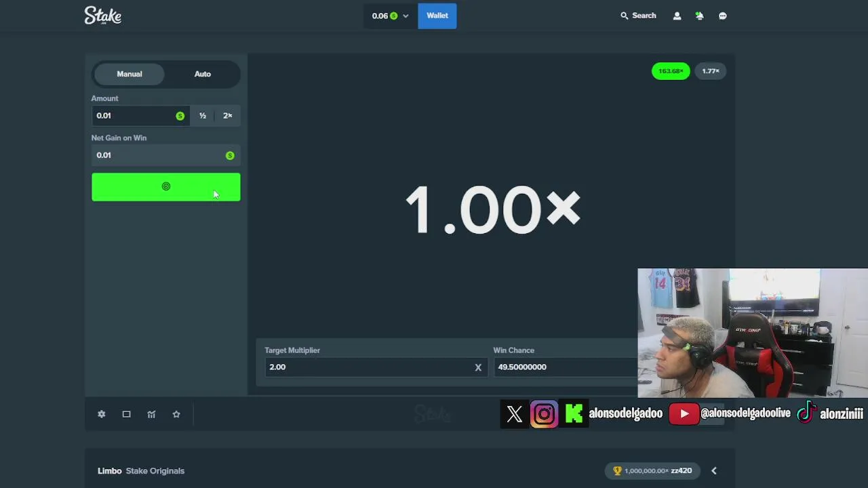Click the Net Gain on Win field

coord(166,155)
